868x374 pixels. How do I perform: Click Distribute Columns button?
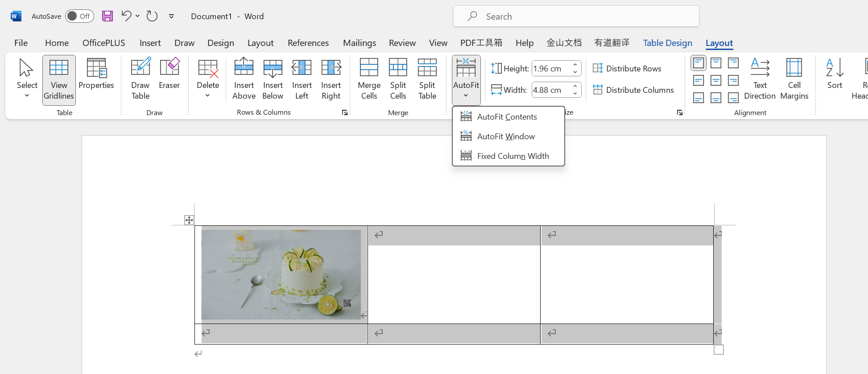point(633,90)
